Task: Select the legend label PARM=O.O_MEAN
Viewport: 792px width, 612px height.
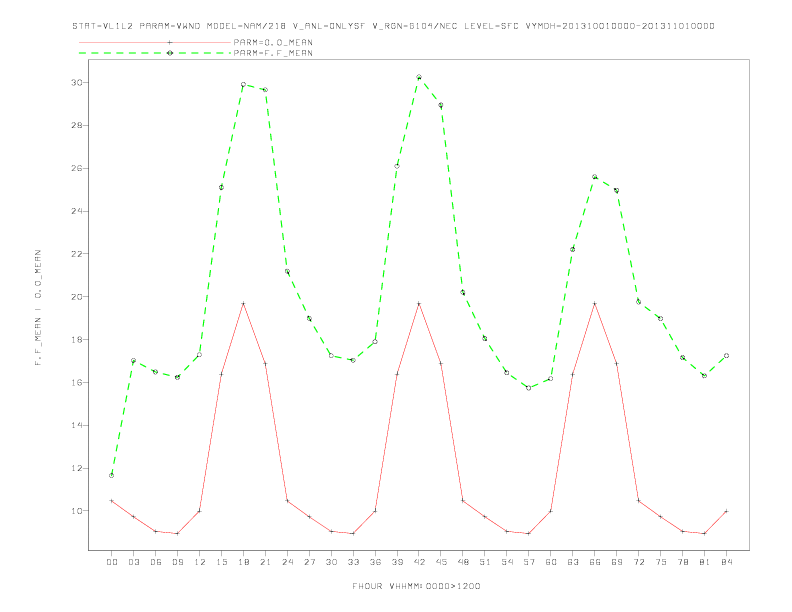Action: click(273, 42)
